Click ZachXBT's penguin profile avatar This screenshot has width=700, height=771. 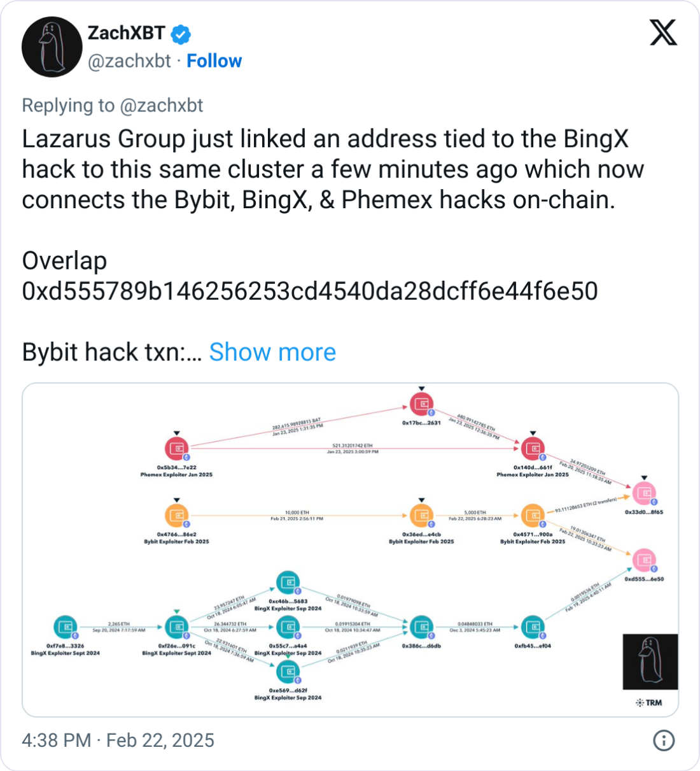(52, 47)
